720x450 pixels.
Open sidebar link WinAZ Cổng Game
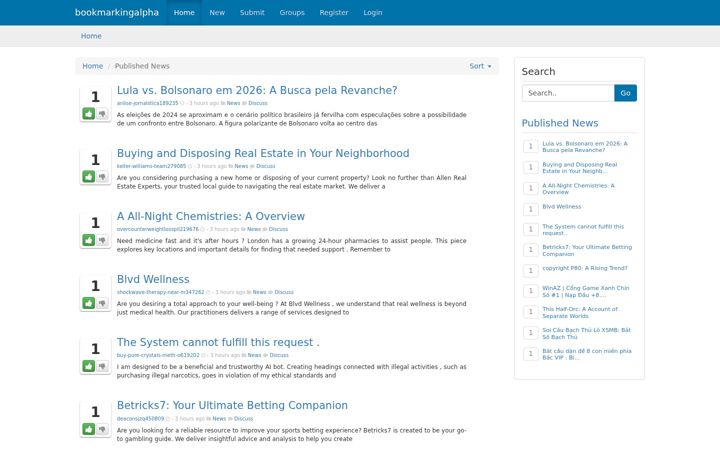click(585, 291)
